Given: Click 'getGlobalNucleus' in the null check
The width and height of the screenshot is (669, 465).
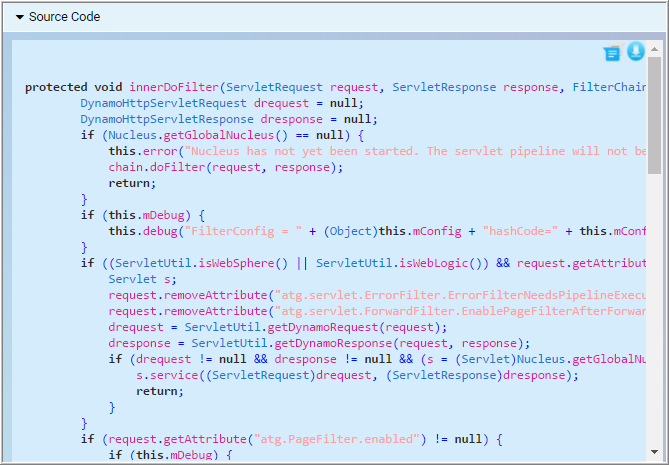Looking at the screenshot, I should 219,135.
